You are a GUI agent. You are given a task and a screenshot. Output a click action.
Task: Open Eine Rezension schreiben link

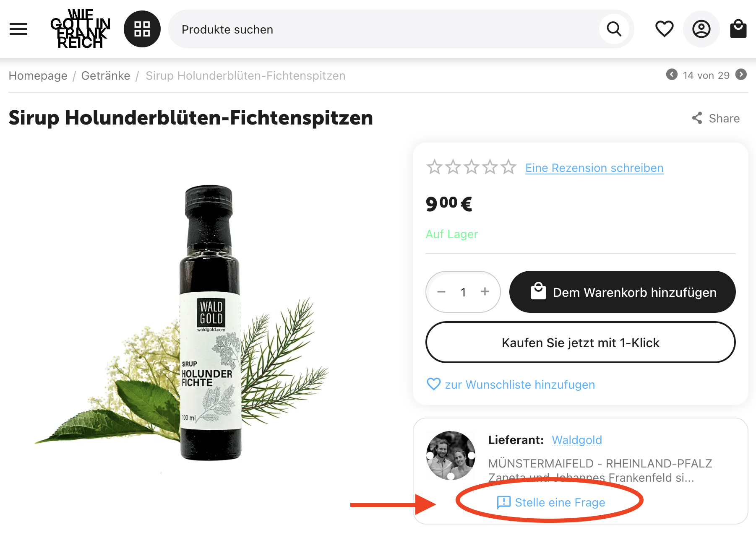click(594, 168)
